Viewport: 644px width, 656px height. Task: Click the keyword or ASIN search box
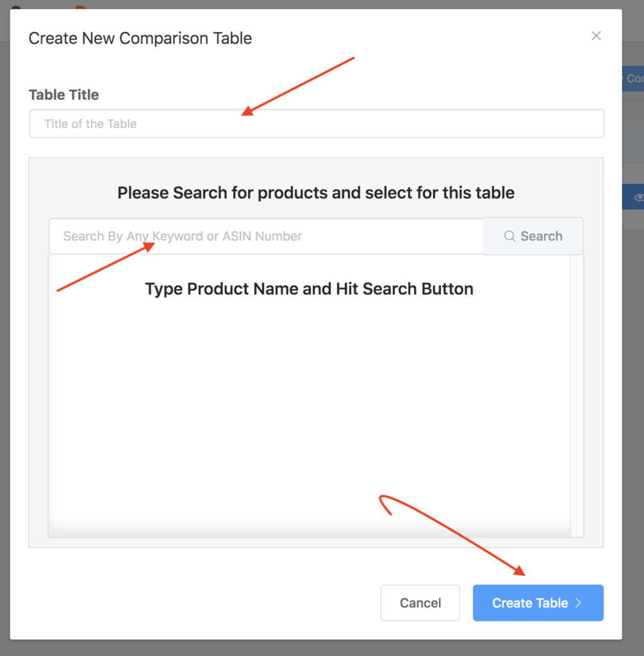(266, 236)
